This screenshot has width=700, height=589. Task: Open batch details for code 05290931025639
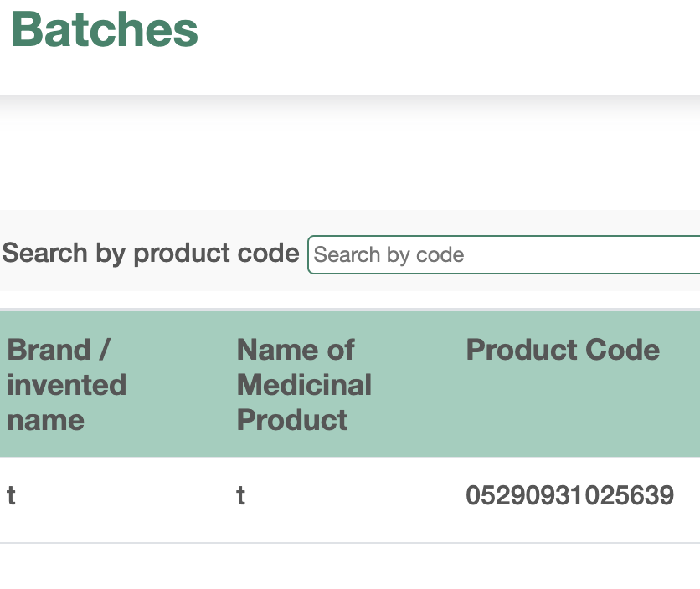569,495
